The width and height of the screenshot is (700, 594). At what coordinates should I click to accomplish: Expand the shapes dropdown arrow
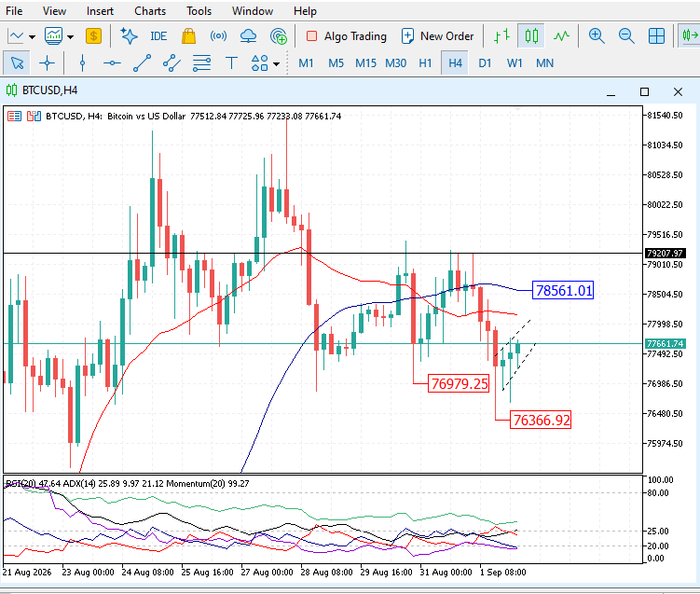[276, 63]
